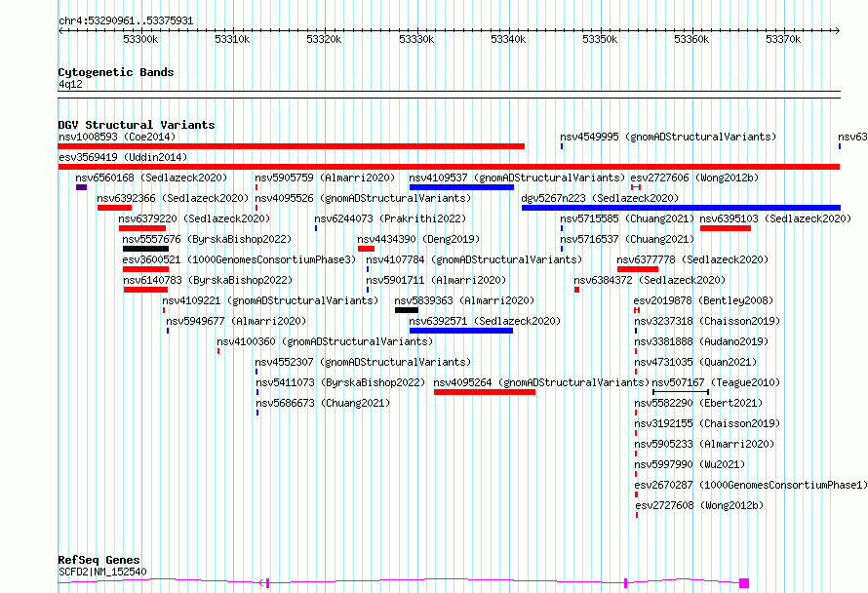Viewport: 868px width, 593px height.
Task: Click nsv3192155 (Chaisson2019) label
Action: click(707, 423)
